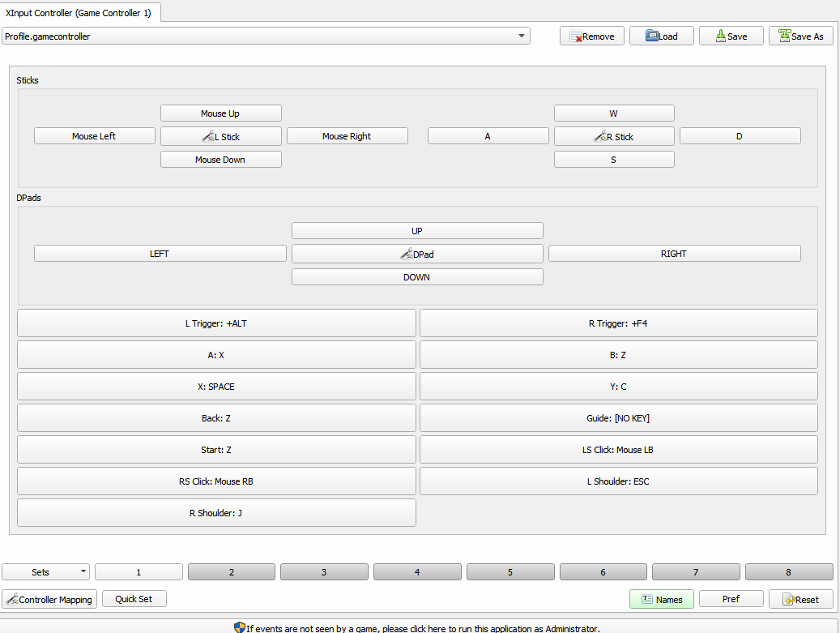This screenshot has height=633, width=840.
Task: Open Quick Set
Action: [x=134, y=598]
